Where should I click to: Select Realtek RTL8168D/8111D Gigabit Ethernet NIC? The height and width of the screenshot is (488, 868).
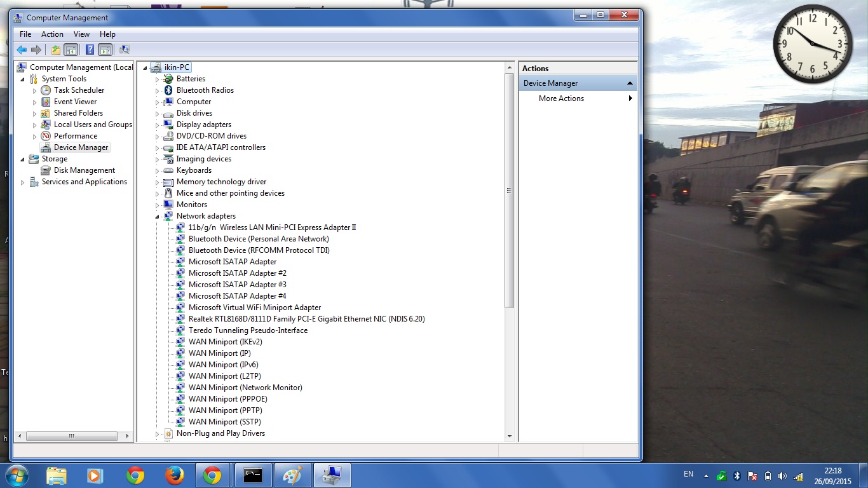click(x=306, y=319)
